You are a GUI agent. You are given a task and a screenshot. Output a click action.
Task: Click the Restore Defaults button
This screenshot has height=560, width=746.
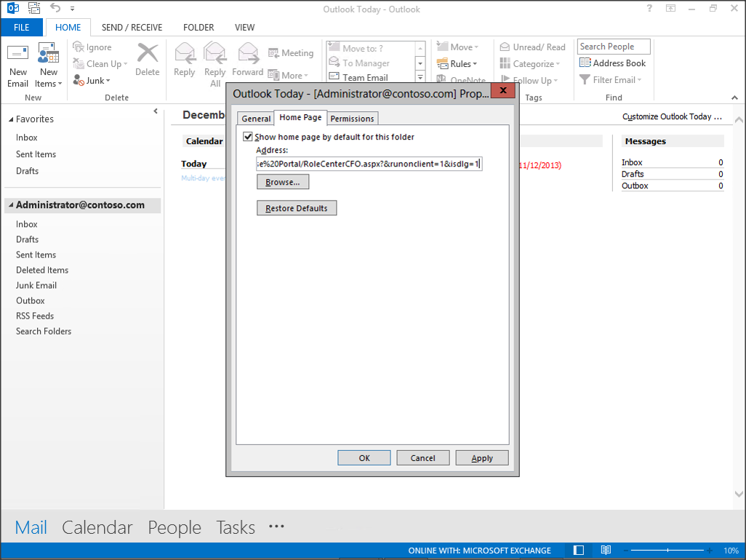(x=297, y=209)
